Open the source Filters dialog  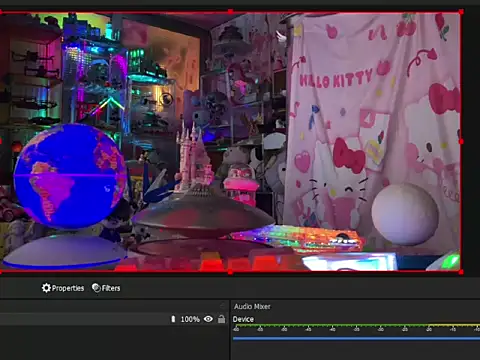[x=106, y=288]
